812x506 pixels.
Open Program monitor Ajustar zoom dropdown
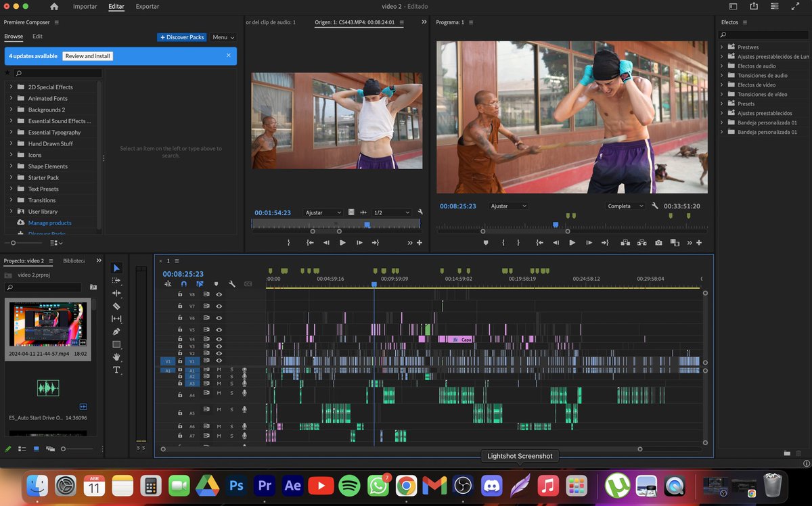click(508, 206)
